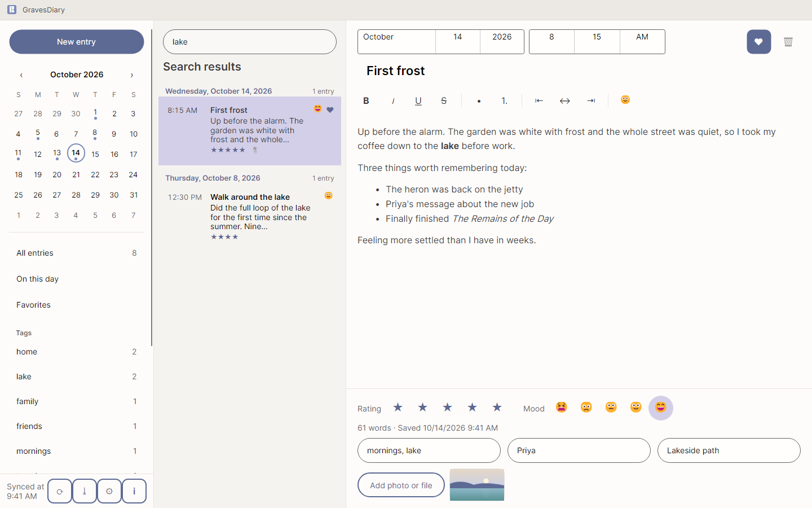The width and height of the screenshot is (812, 508).
Task: Go to next month in calendar
Action: 132,75
